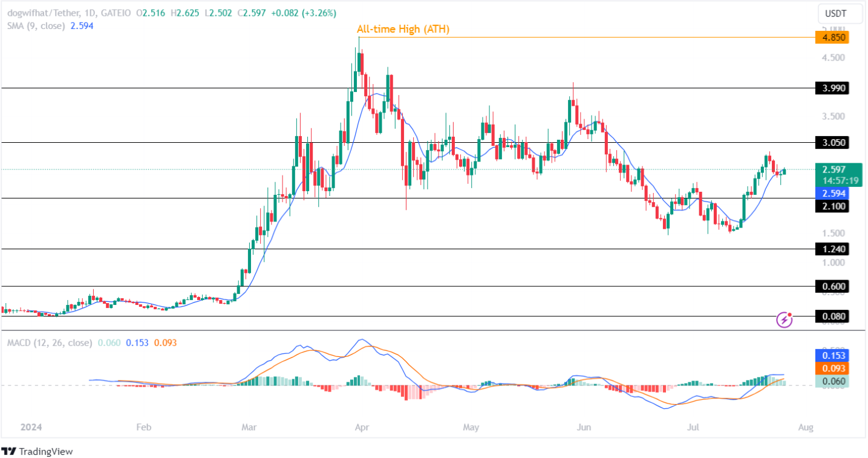Click the All-time High (ATH) label

403,29
